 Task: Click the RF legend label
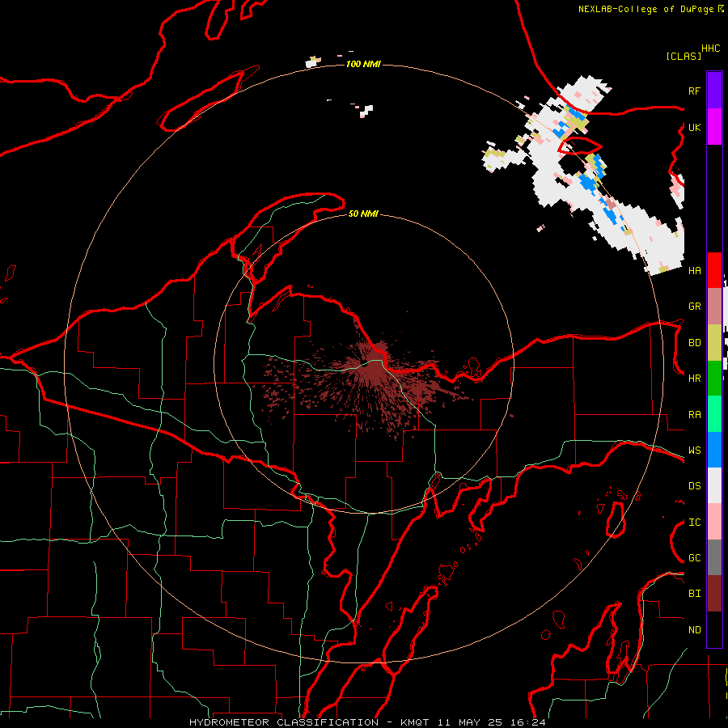[x=694, y=91]
